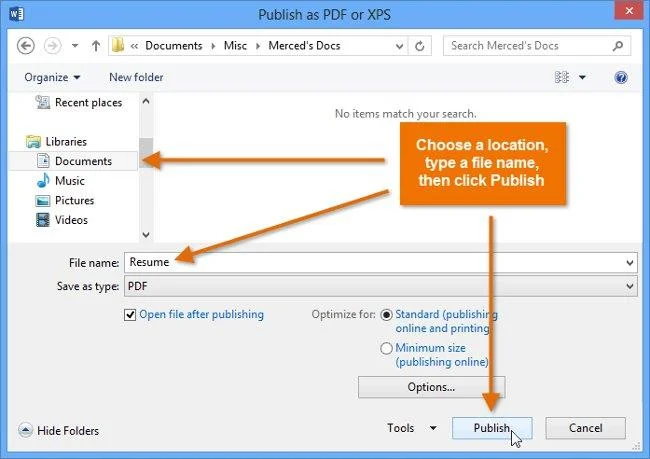Click the Videos filmstrip icon
The image size is (650, 459).
coord(43,220)
